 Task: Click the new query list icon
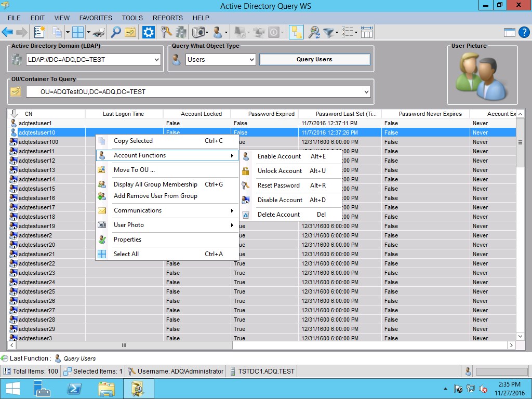[39, 33]
